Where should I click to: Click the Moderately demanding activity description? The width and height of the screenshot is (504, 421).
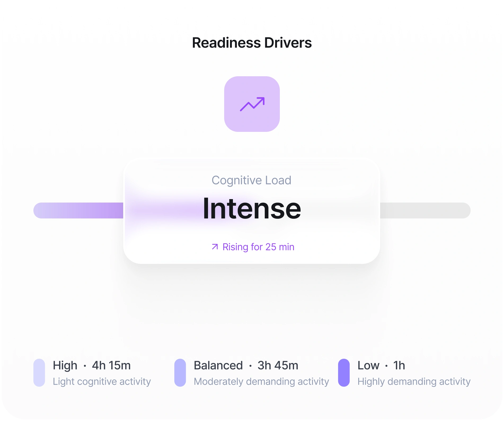pos(261,382)
